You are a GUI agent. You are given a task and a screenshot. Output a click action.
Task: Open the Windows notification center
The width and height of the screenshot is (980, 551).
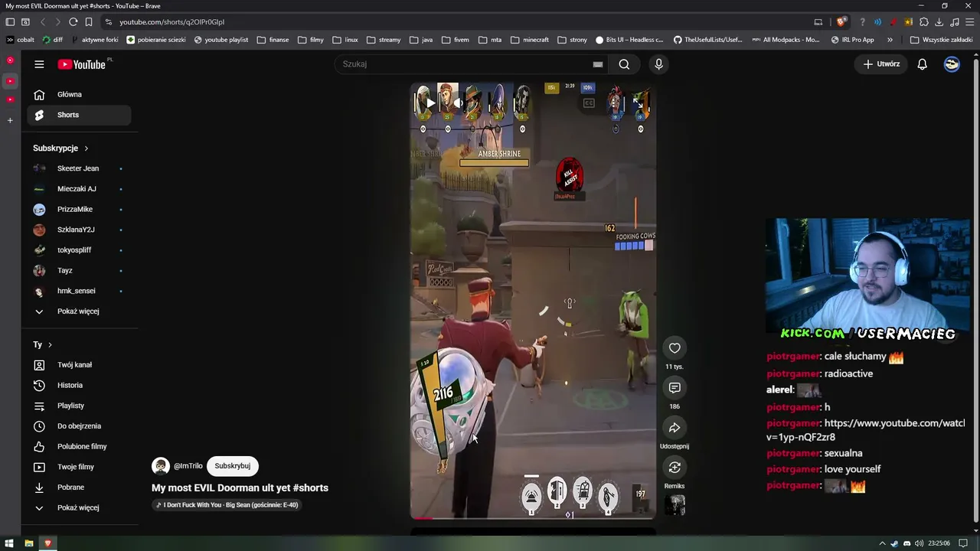click(963, 543)
